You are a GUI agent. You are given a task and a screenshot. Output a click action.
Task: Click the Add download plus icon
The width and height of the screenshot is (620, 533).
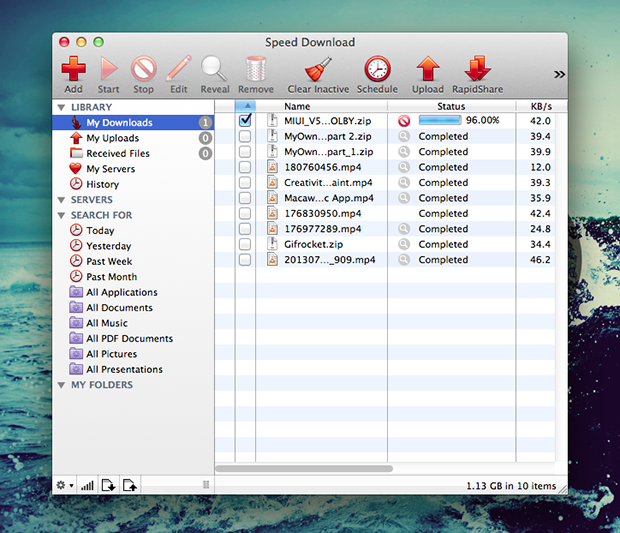[x=74, y=69]
